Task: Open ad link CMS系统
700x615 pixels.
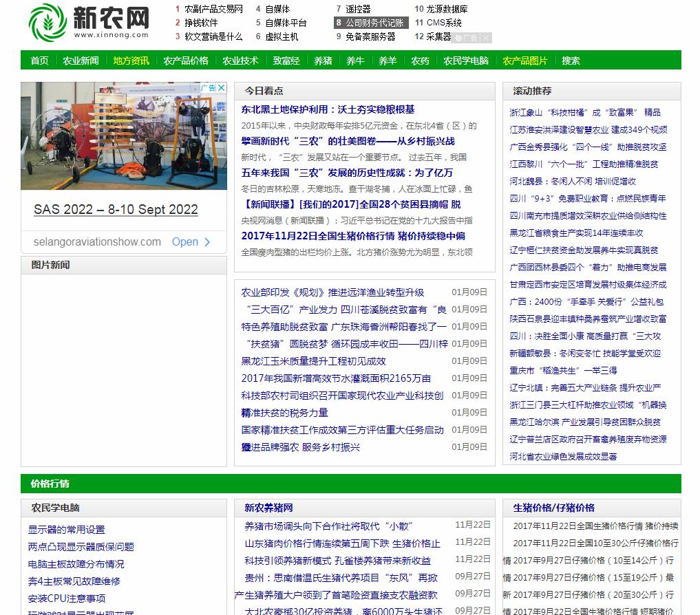Action: 444,23
